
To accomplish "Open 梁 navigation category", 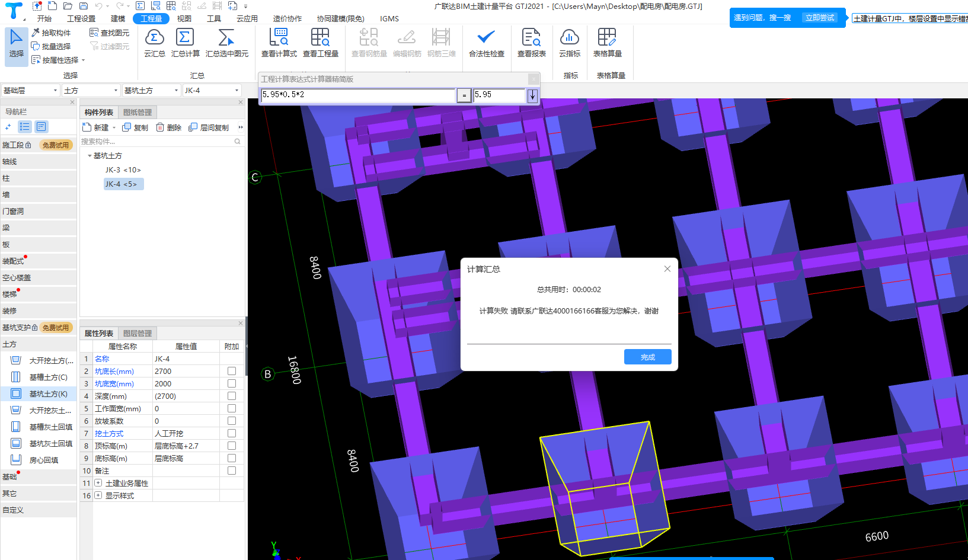I will click(x=39, y=228).
